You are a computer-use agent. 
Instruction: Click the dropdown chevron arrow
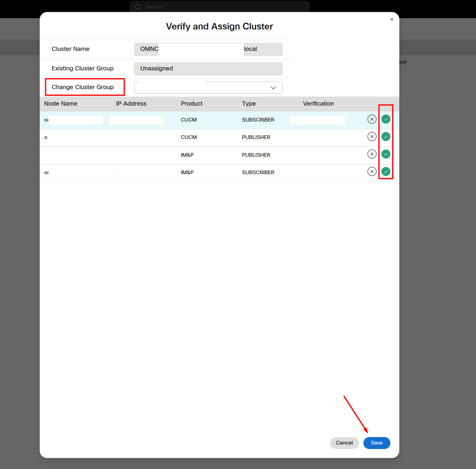[x=274, y=88]
